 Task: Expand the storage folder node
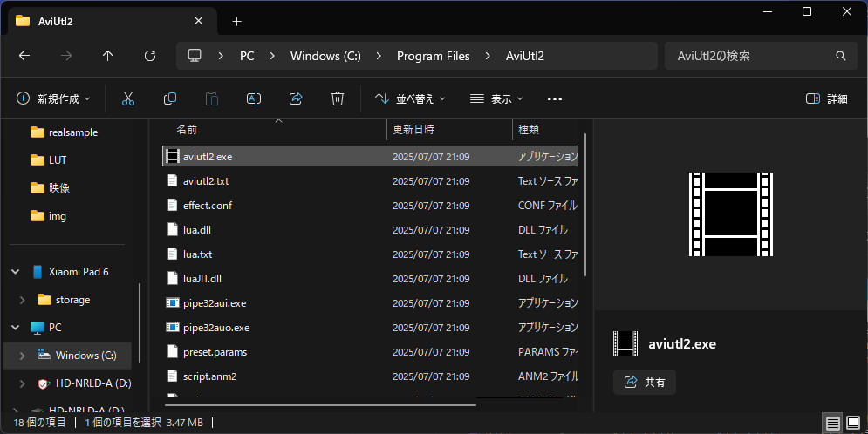coord(22,300)
